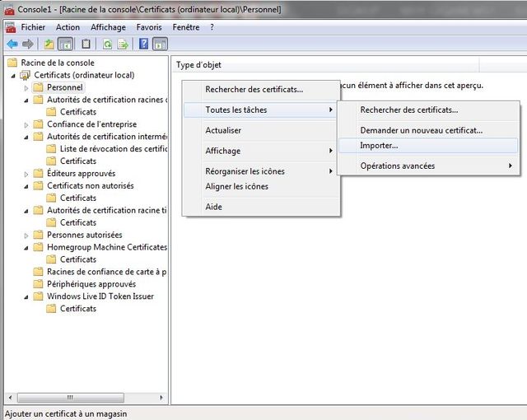The height and width of the screenshot is (420, 527).
Task: Choose Actualiser from the context menu
Action: click(261, 130)
